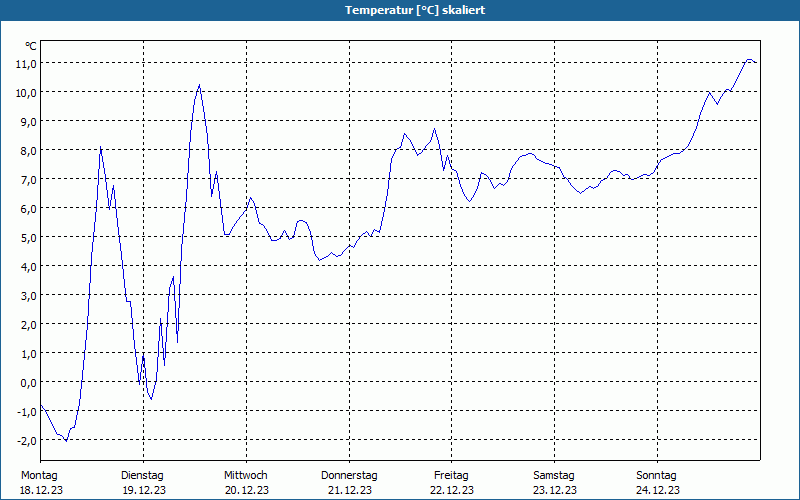Click the 4,0 y-axis label
The height and width of the screenshot is (500, 800).
(x=28, y=266)
